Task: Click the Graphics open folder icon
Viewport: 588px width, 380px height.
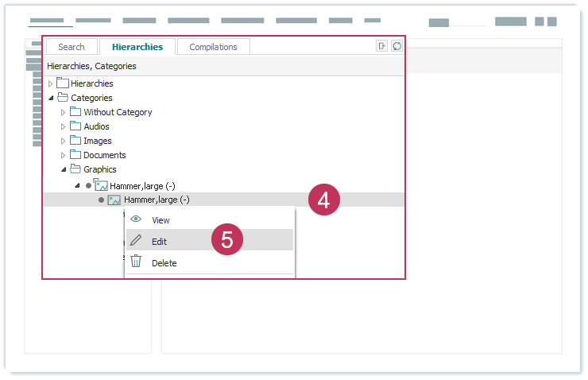Action: tap(75, 169)
